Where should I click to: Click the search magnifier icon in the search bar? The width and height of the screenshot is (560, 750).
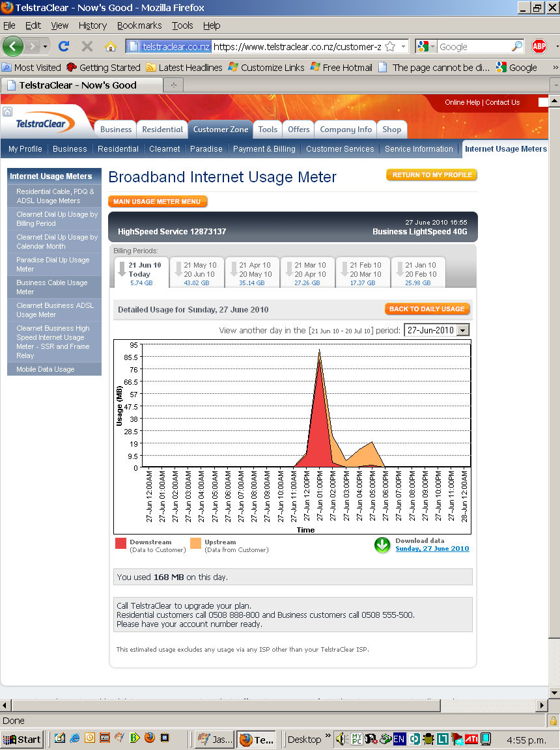(516, 46)
